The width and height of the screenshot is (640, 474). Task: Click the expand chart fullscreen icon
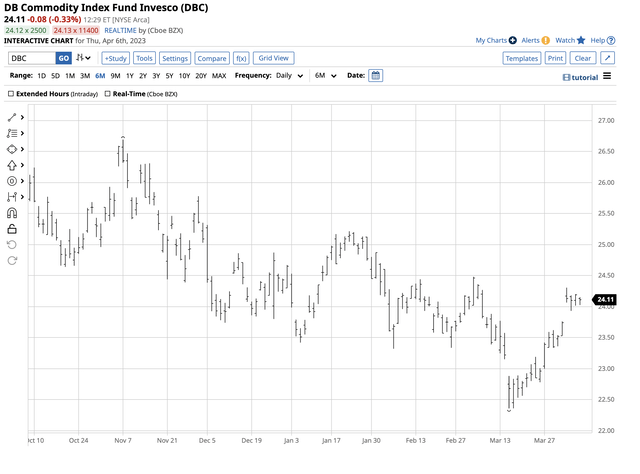point(607,58)
